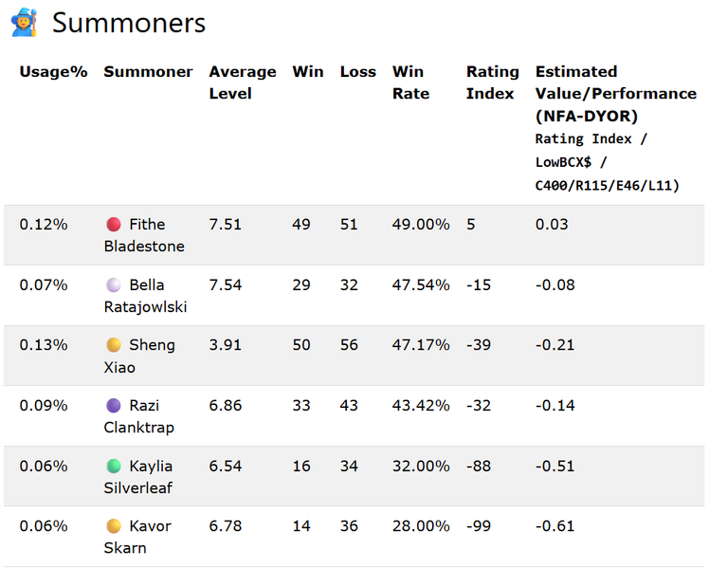Screen dimensions: 728x568
Task: Click the Estimated Value/Performance header
Action: 615,94
